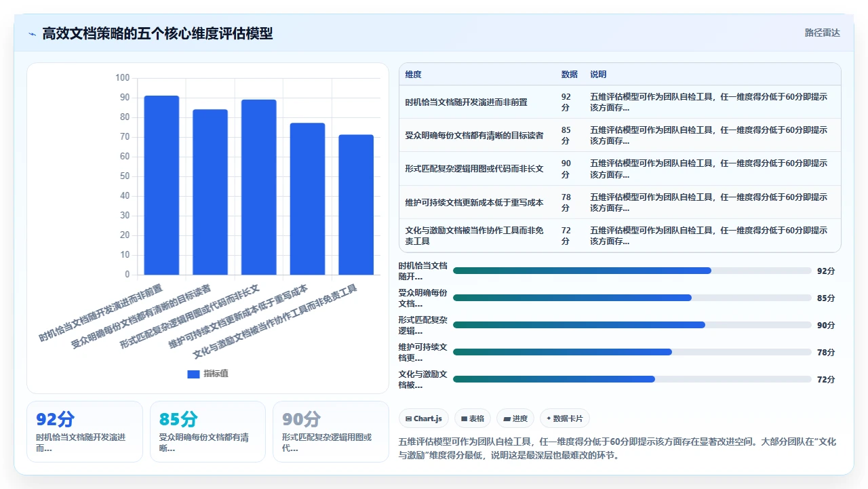This screenshot has width=868, height=489.
Task: Click the 85分 progress bar for 受众明确
Action: [x=632, y=298]
